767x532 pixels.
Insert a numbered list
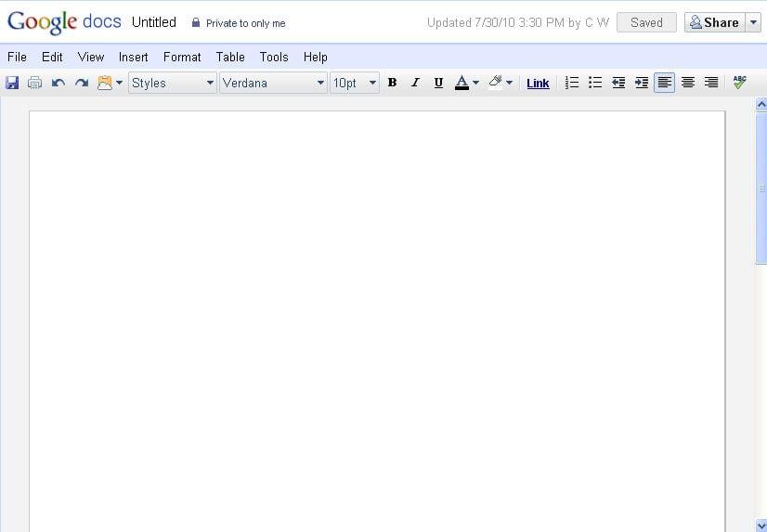[572, 83]
